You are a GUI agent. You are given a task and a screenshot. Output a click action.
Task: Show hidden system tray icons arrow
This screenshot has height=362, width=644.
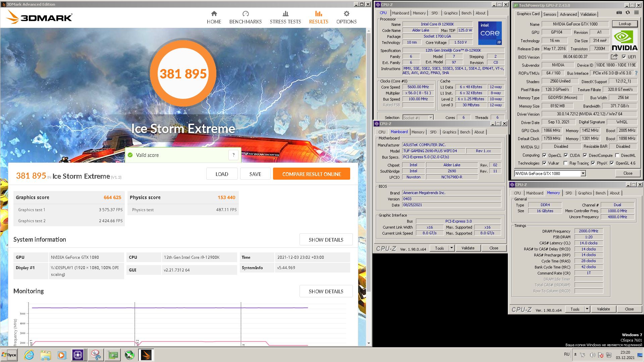tap(575, 355)
